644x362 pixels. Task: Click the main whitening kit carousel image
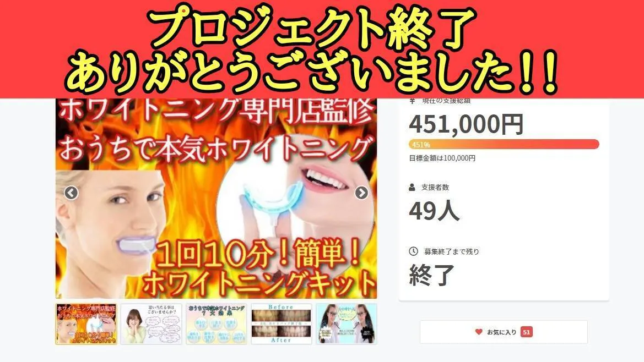point(216,199)
